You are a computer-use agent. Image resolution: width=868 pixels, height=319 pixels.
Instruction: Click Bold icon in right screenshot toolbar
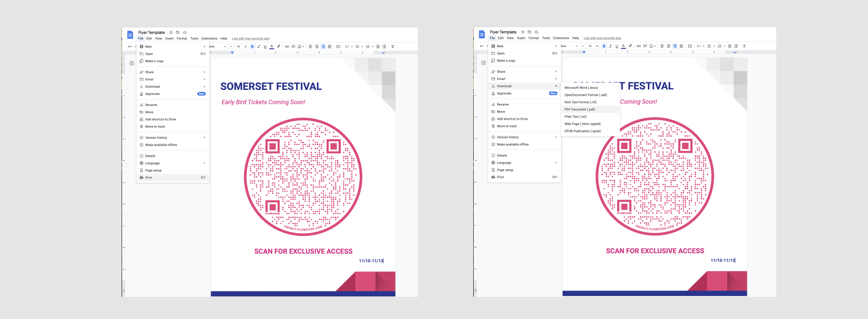604,46
